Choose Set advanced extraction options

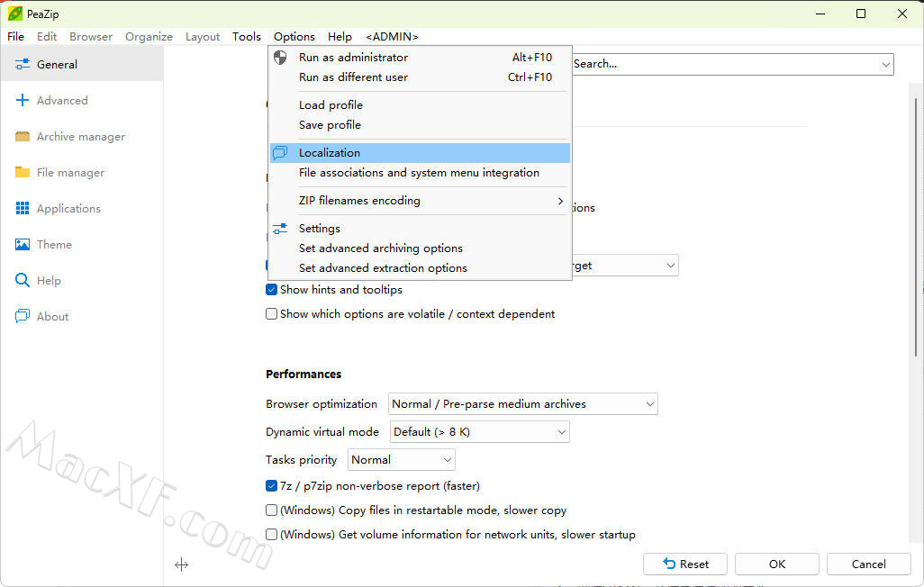point(420,268)
